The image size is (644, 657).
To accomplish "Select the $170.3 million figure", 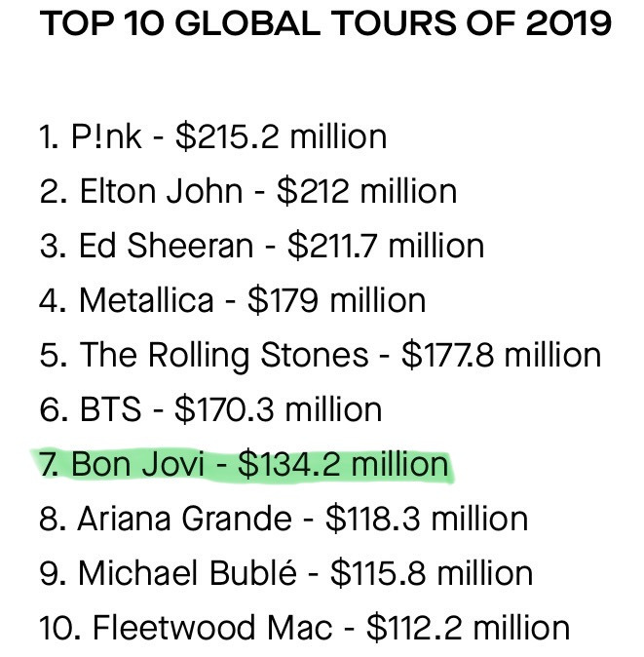I will (x=278, y=408).
